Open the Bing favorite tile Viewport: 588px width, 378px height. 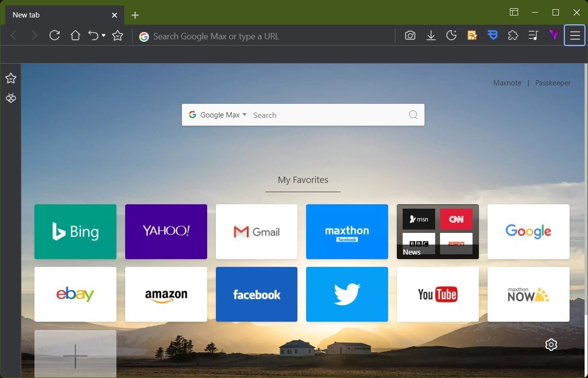point(75,231)
